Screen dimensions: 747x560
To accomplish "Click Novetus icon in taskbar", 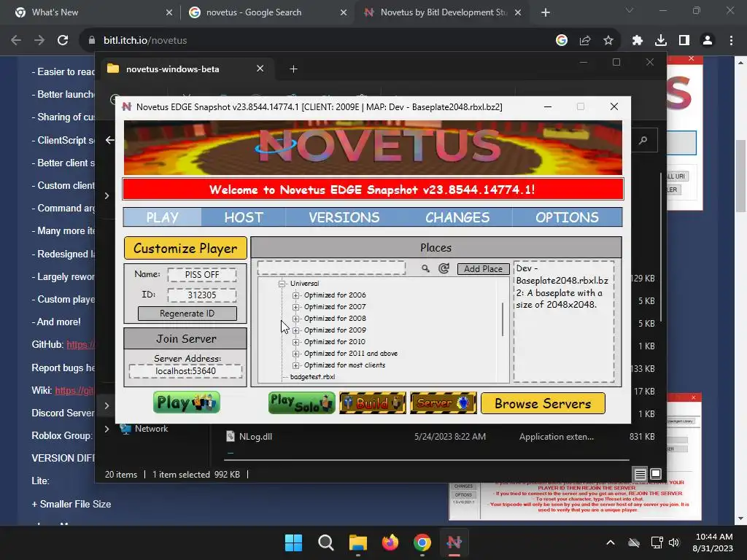I will [454, 542].
